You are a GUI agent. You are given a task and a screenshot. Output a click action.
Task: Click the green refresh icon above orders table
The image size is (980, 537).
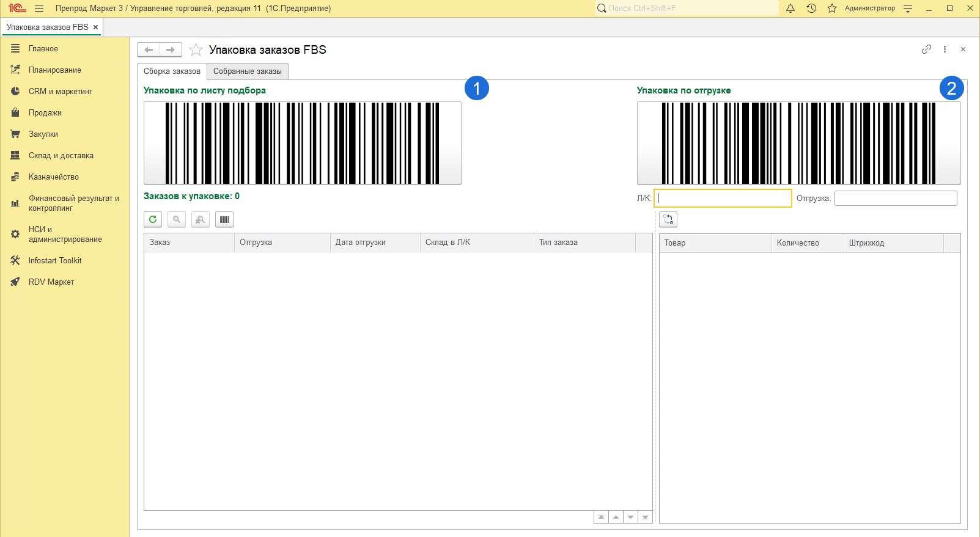coord(153,219)
